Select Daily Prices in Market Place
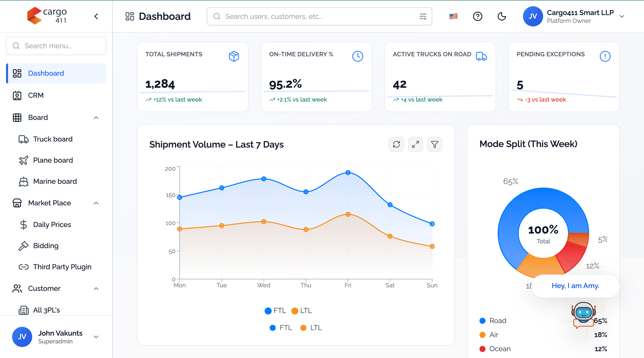This screenshot has height=358, width=644. pyautogui.click(x=52, y=224)
